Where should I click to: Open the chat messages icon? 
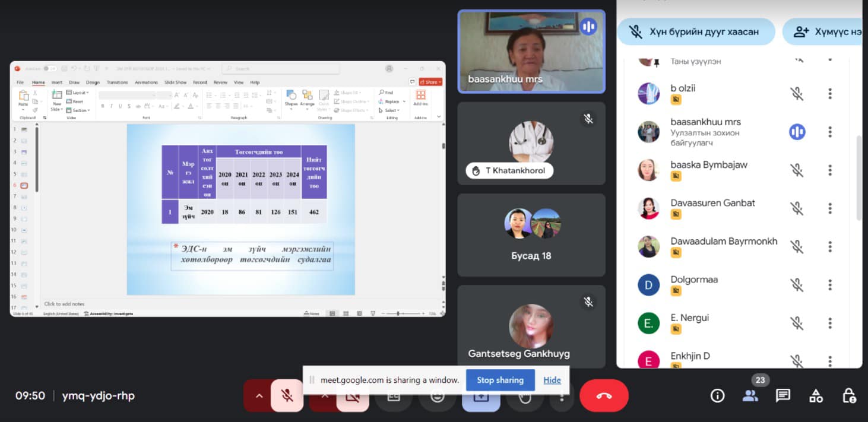(783, 396)
